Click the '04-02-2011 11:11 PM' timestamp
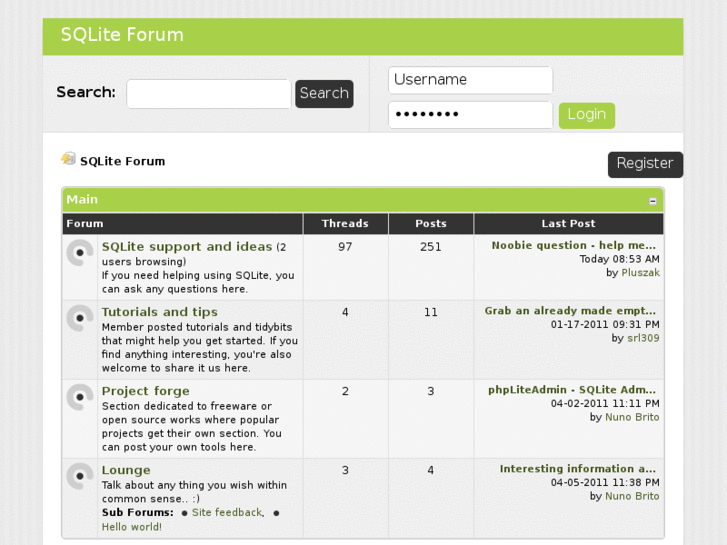 pos(605,404)
